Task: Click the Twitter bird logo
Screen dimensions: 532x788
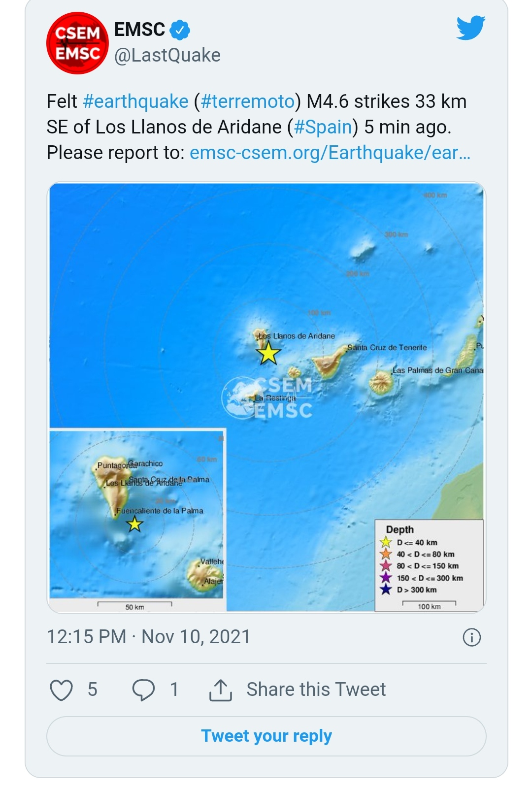Action: click(x=470, y=28)
